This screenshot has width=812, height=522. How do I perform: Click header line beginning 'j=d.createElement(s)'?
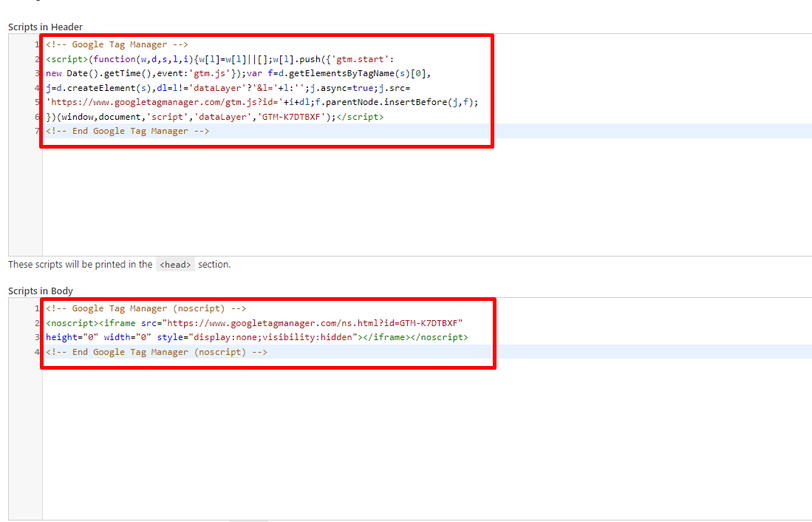[222, 88]
